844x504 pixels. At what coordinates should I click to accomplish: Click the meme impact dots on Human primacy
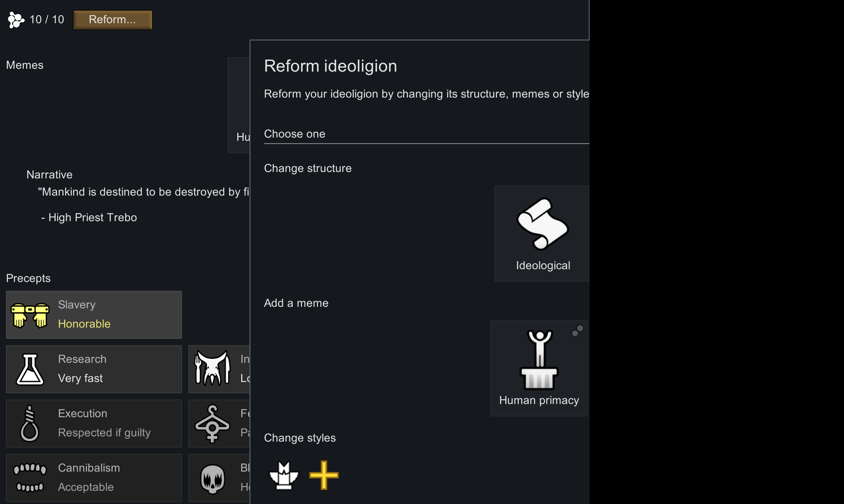pos(578,331)
